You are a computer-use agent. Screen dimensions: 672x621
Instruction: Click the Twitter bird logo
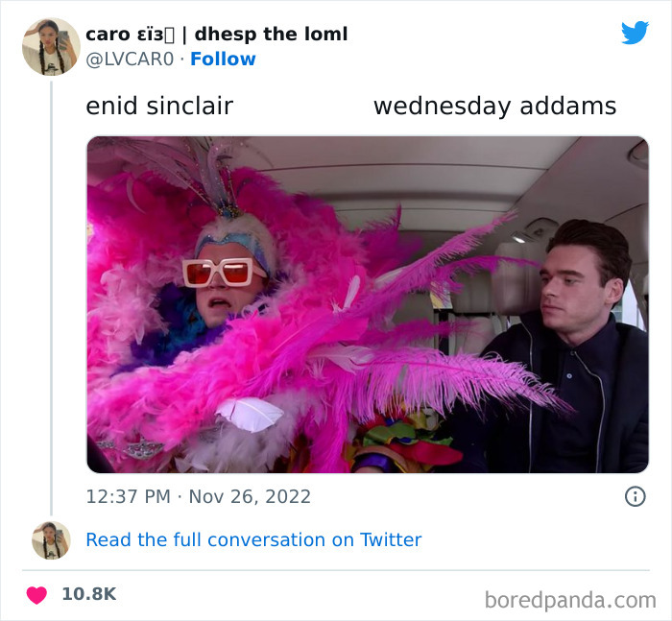[635, 33]
